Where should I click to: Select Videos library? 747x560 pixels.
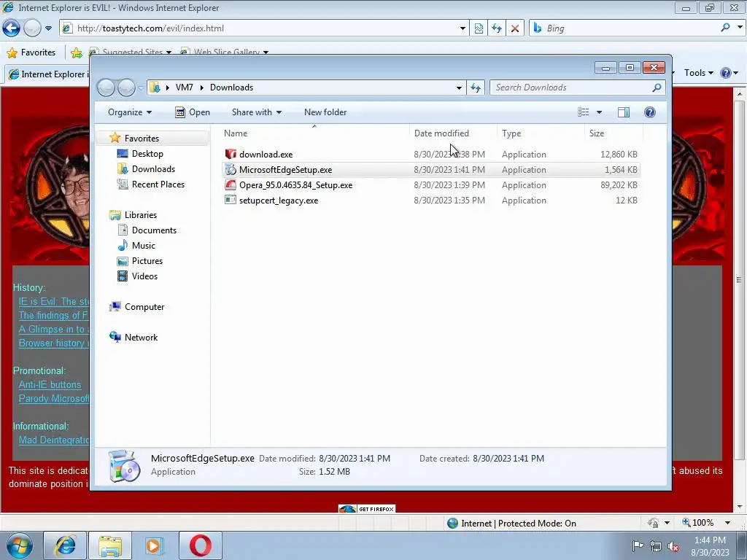click(144, 276)
